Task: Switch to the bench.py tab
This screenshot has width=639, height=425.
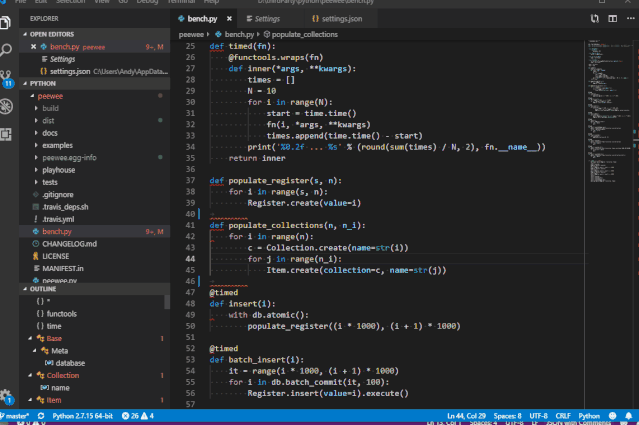Action: click(202, 19)
